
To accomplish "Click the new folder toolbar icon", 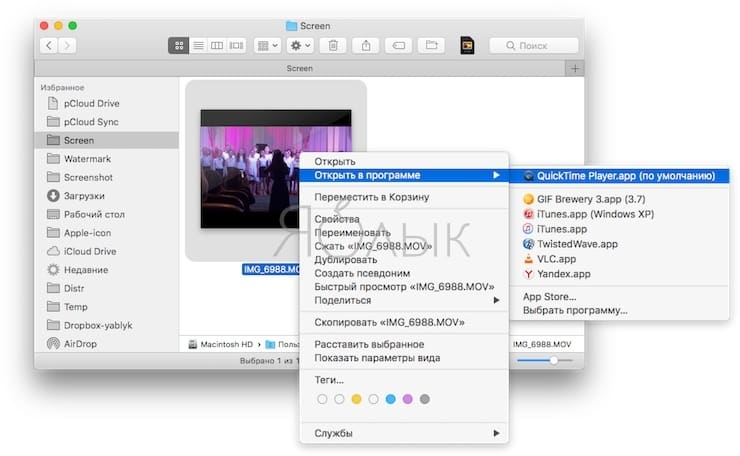I will coord(431,45).
